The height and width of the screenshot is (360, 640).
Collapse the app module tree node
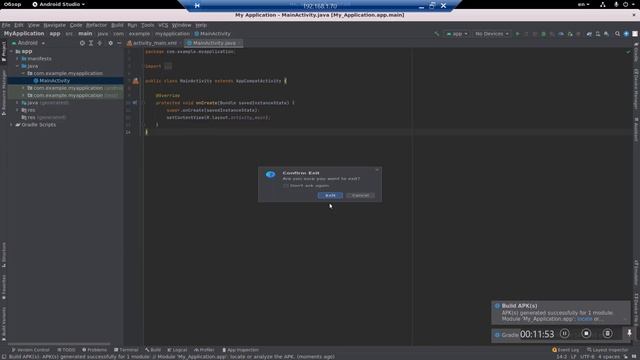point(11,51)
